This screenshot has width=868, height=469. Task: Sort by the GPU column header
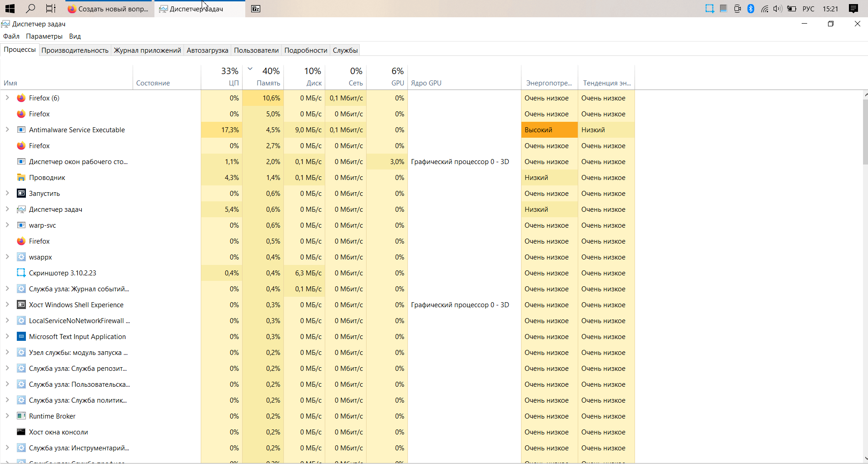pos(387,77)
